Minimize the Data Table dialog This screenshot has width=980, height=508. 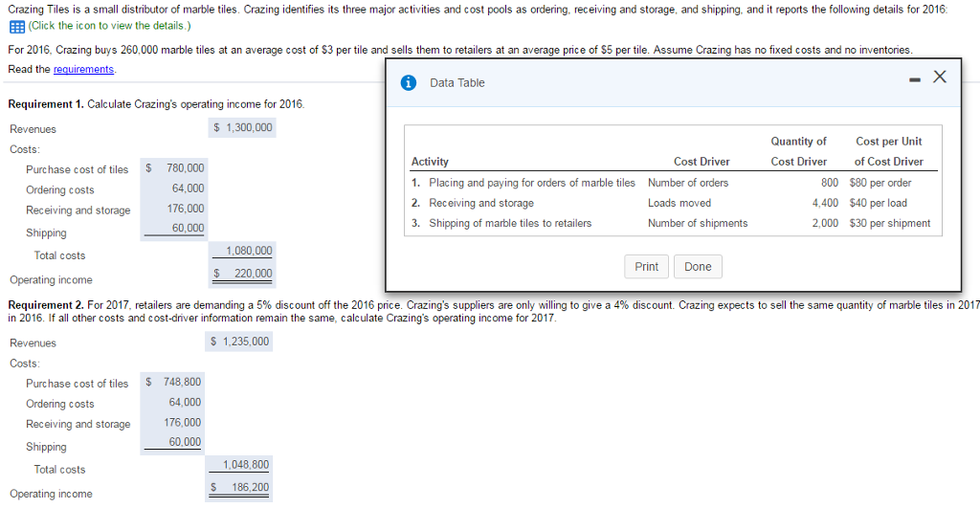[914, 79]
